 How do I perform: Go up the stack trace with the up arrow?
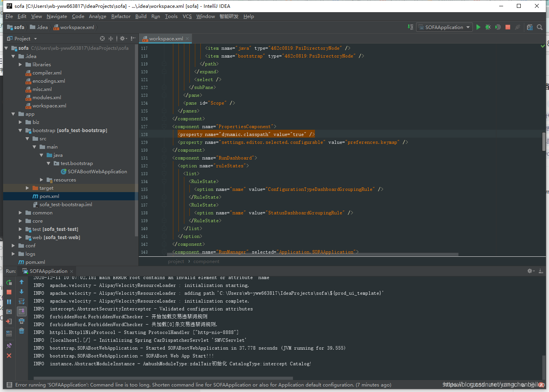click(x=22, y=282)
